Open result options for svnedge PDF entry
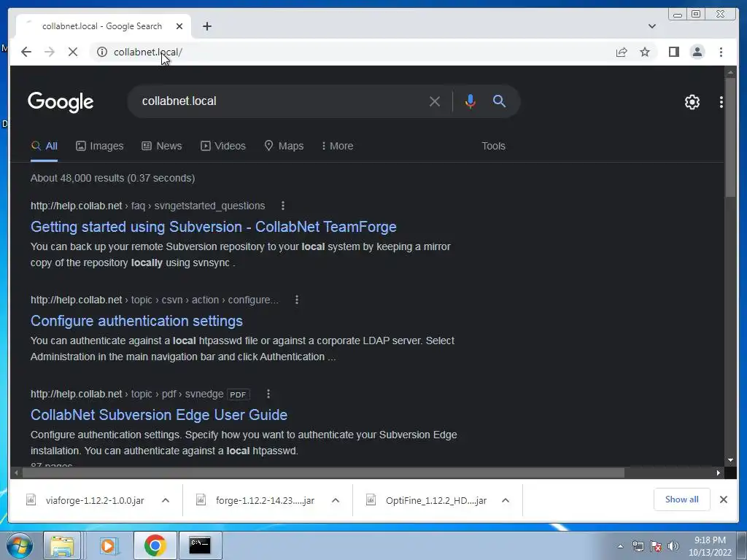Viewport: 747px width, 560px height. pyautogui.click(x=268, y=394)
